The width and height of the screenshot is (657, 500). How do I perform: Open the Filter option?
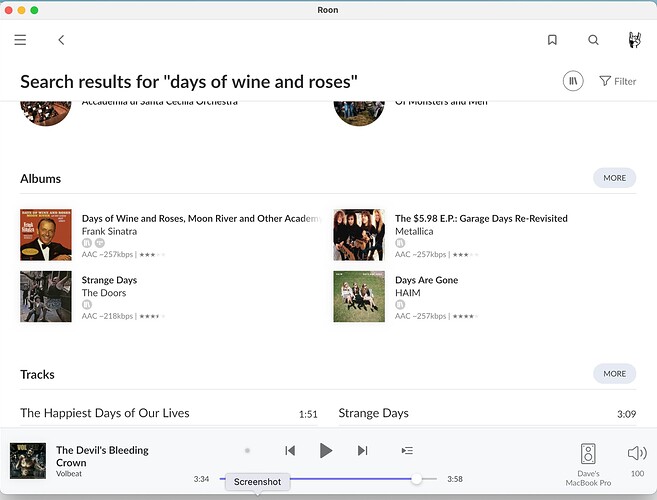(x=618, y=81)
